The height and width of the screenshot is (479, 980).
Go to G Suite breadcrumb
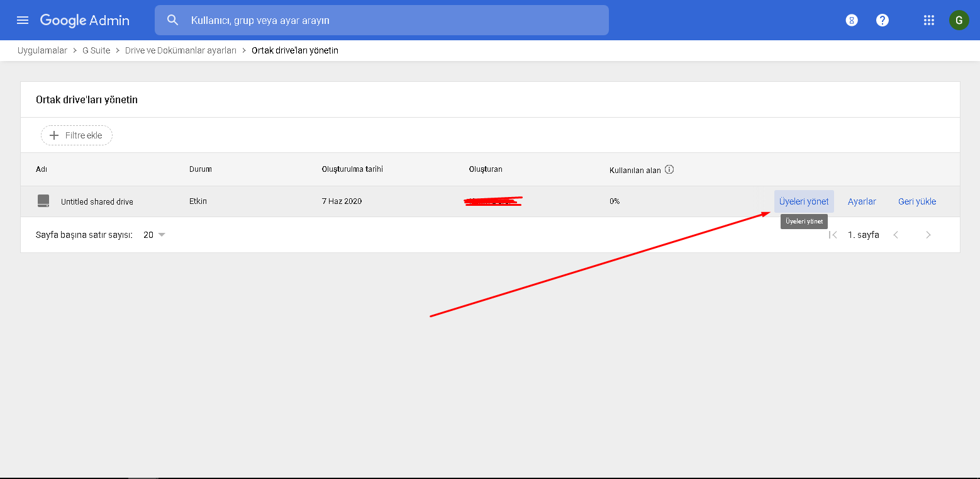(x=96, y=50)
